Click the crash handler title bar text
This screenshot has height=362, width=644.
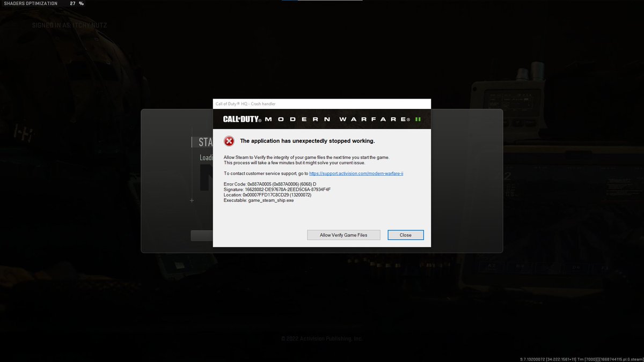245,104
